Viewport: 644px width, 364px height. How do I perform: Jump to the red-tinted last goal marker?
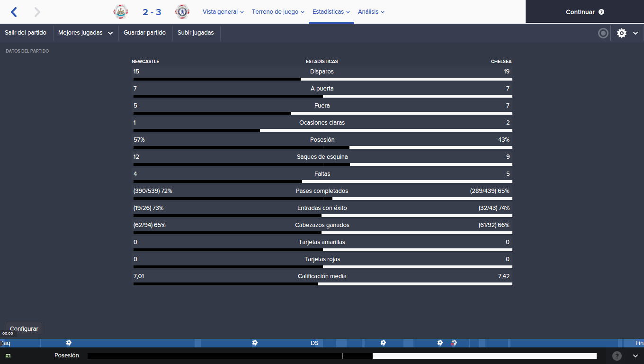tap(454, 343)
